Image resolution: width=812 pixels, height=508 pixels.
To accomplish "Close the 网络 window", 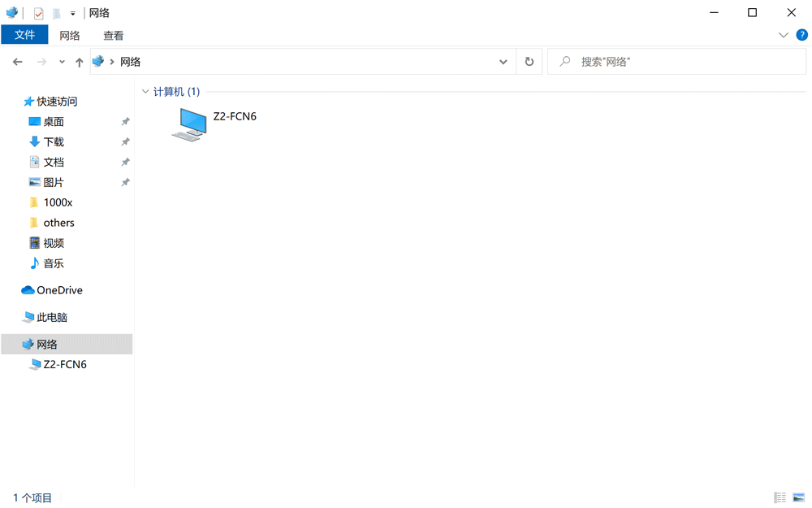I will coord(791,12).
